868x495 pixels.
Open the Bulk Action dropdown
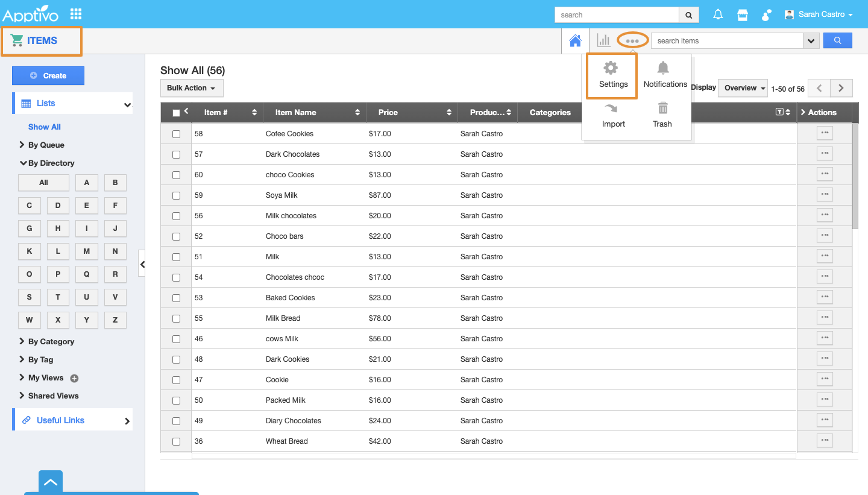pos(191,88)
